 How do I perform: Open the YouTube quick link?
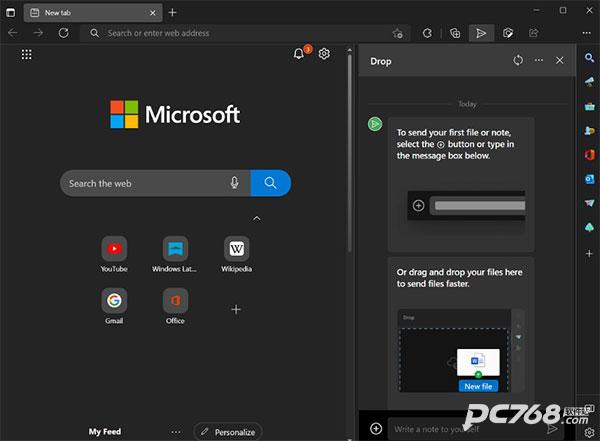114,254
